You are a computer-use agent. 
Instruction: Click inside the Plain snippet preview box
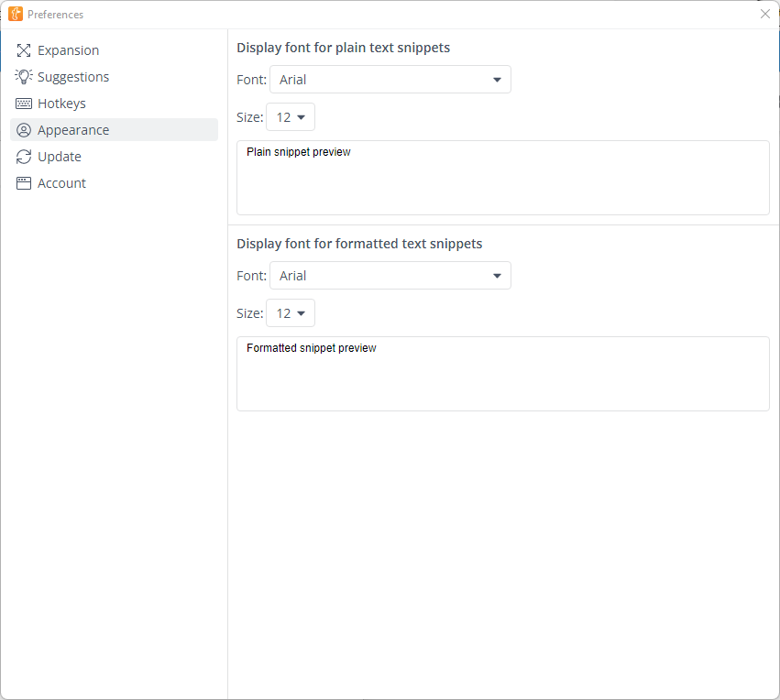point(502,179)
